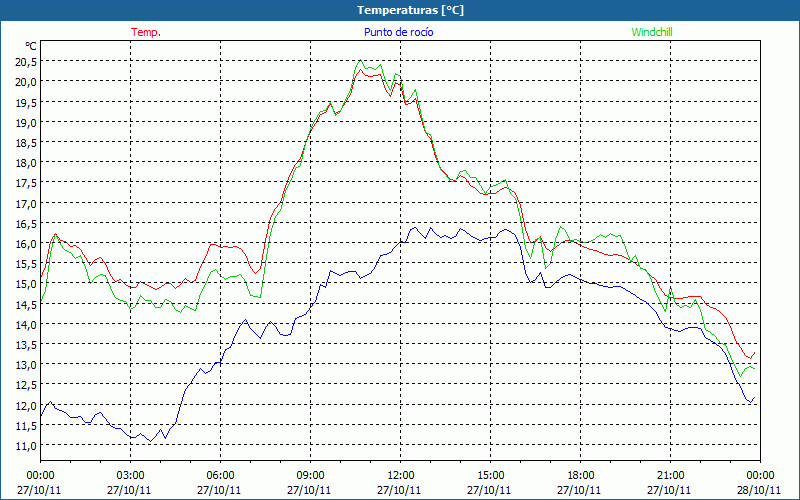Click the '15,5' y-axis value
Viewport: 800px width, 500px height.
(26, 264)
